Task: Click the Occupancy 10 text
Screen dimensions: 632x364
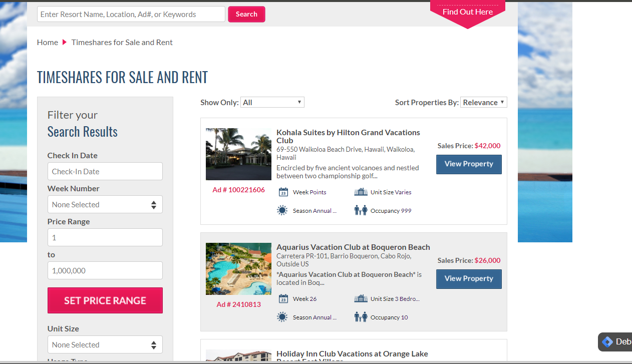Action: pyautogui.click(x=389, y=317)
